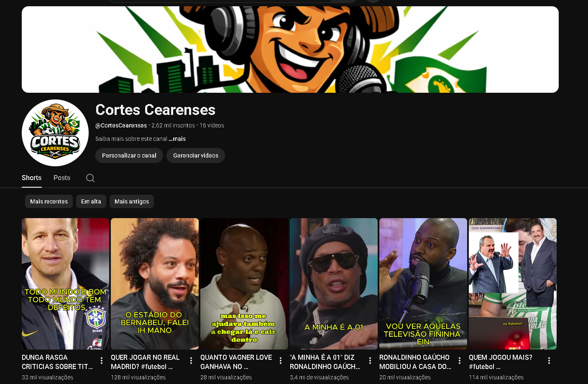
Task: Open options menu for QUEM JOGOU MAIS short
Action: pos(549,361)
